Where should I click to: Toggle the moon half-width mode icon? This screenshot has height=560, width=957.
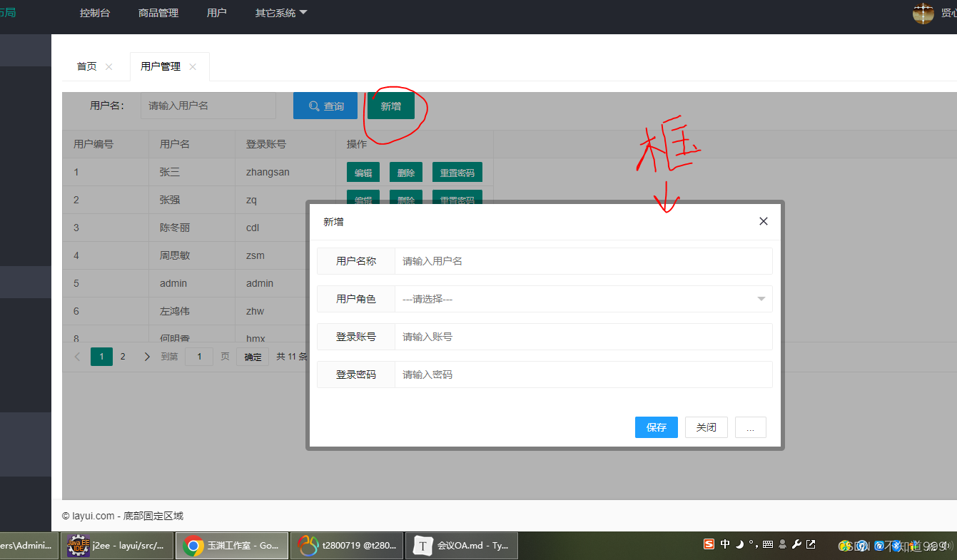(740, 544)
